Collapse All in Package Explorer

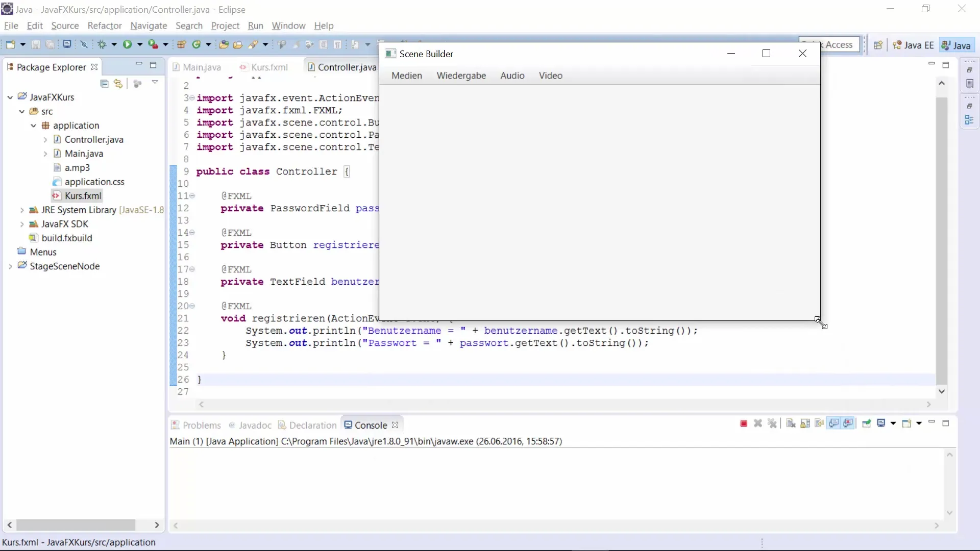point(105,83)
